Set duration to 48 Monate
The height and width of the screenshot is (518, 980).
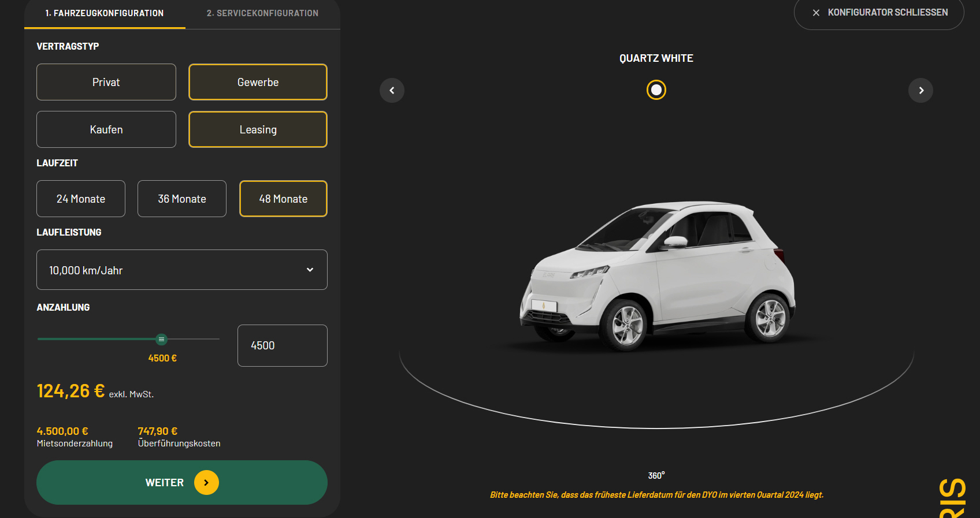click(x=283, y=199)
